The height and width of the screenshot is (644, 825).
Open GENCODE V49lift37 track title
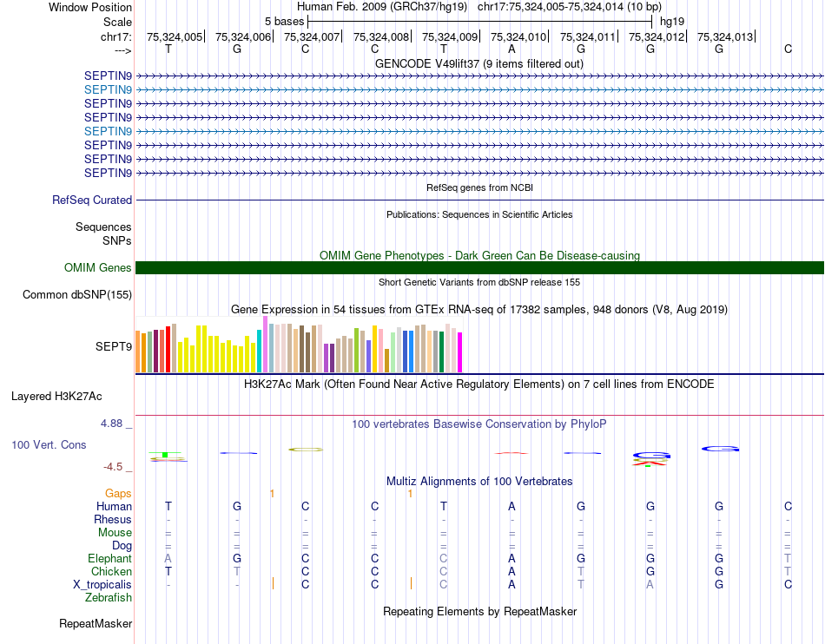click(x=478, y=63)
